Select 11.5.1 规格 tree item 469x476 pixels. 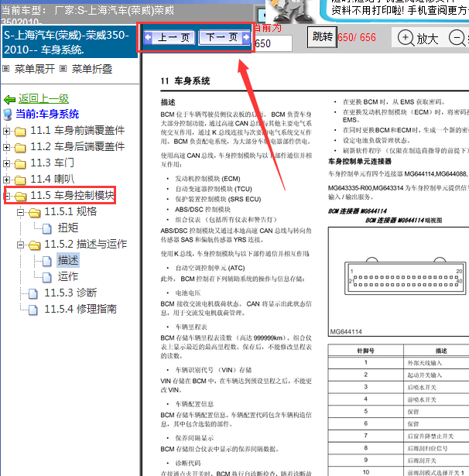tap(70, 211)
